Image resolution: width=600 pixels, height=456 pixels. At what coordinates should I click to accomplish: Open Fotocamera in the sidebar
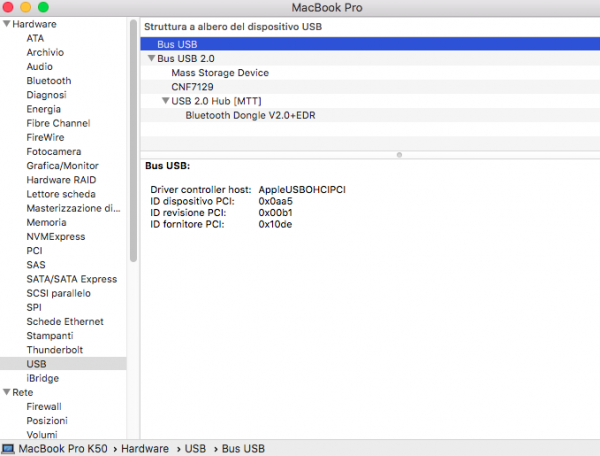(54, 151)
